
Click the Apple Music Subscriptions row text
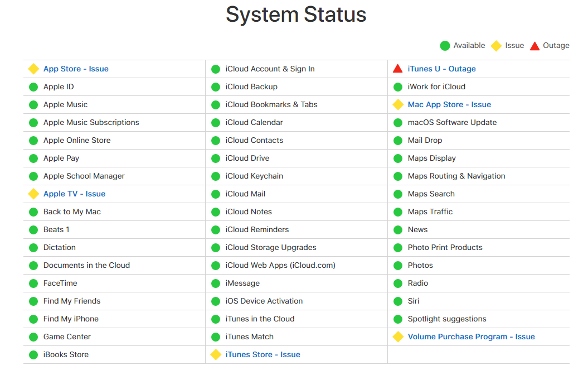click(x=91, y=122)
